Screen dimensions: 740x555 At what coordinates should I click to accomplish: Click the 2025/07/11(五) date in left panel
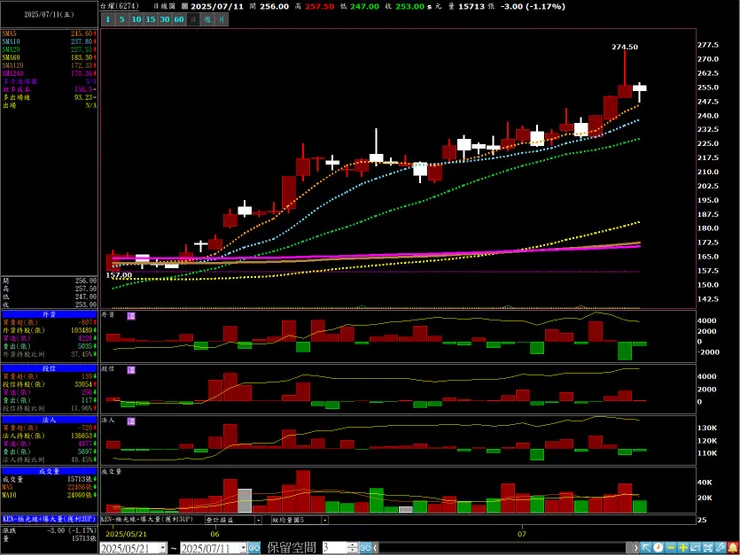49,14
